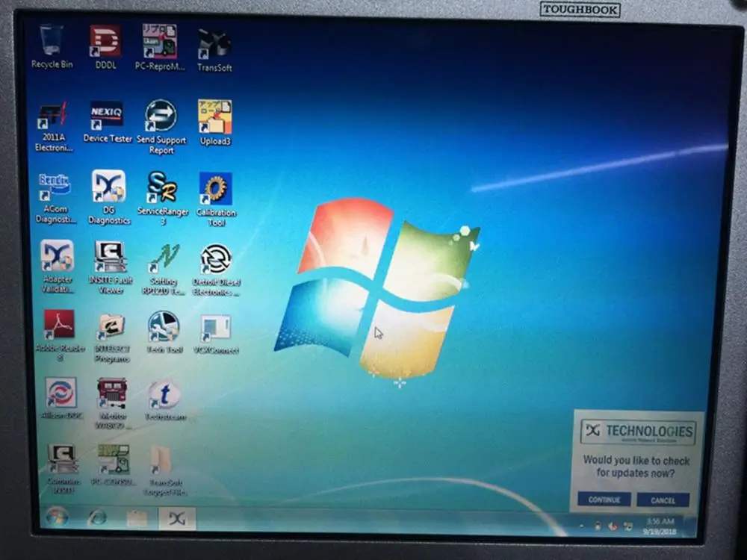Click CONTINUE to check for updates
The height and width of the screenshot is (560, 747).
pyautogui.click(x=604, y=500)
